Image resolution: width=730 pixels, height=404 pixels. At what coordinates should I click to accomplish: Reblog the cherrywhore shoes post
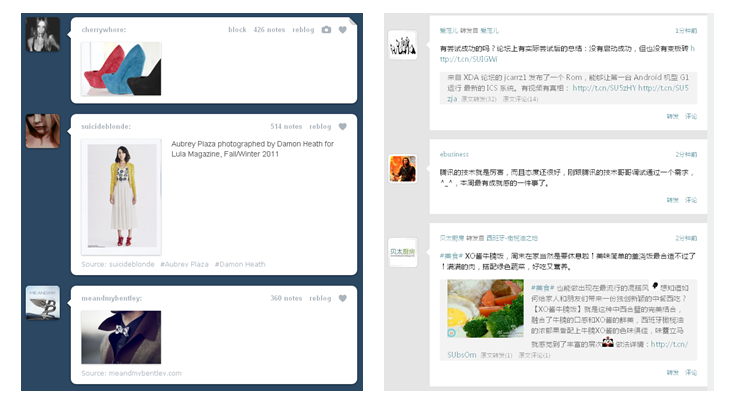click(303, 30)
